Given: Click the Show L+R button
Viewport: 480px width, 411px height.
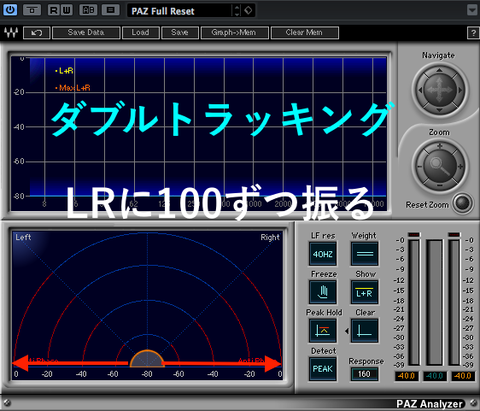Looking at the screenshot, I should click(x=365, y=292).
